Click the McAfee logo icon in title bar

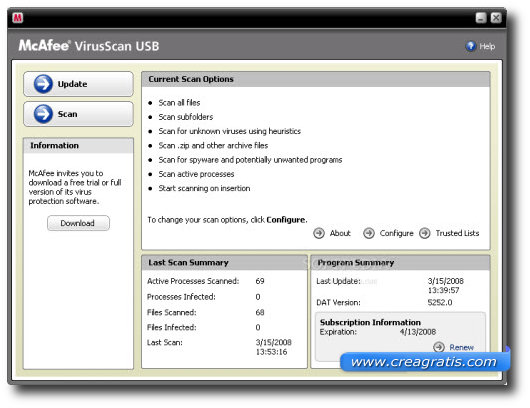coord(18,18)
